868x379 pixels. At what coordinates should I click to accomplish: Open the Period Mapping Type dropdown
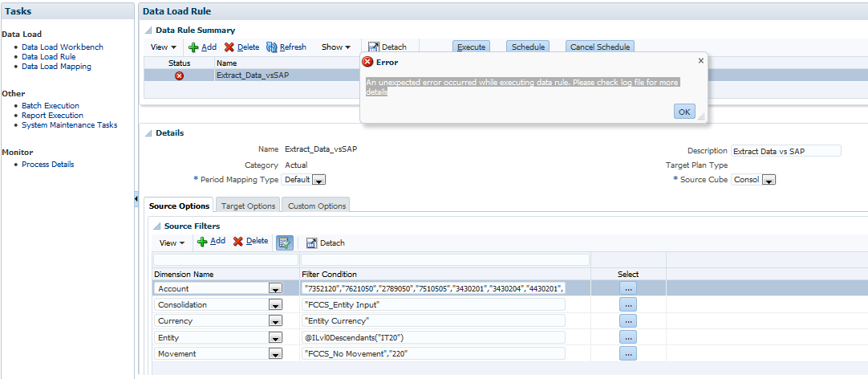(320, 180)
